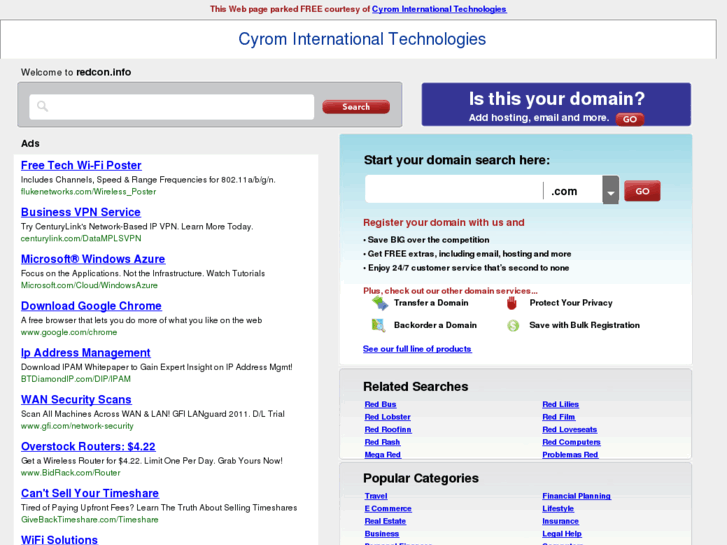
Task: Click the Protect Your Privacy hand icon
Action: tap(512, 303)
